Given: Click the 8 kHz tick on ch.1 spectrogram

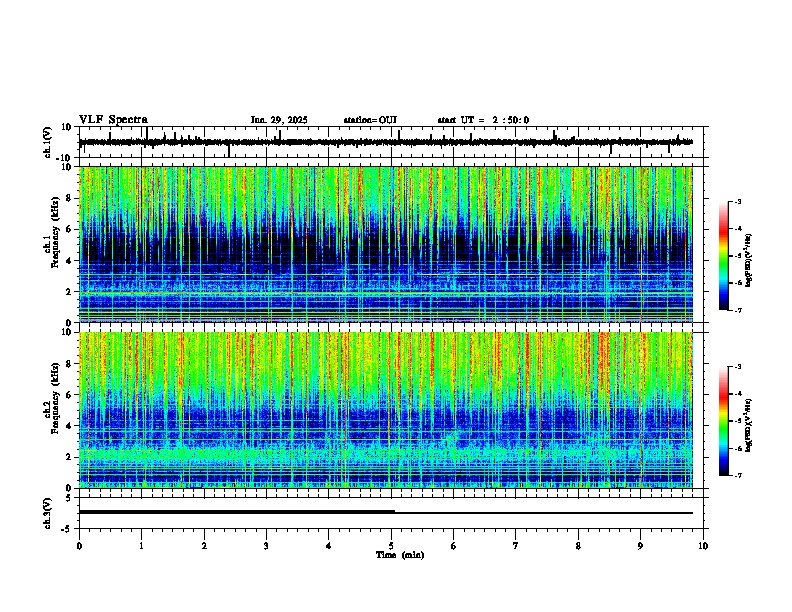Looking at the screenshot, I should [x=70, y=198].
